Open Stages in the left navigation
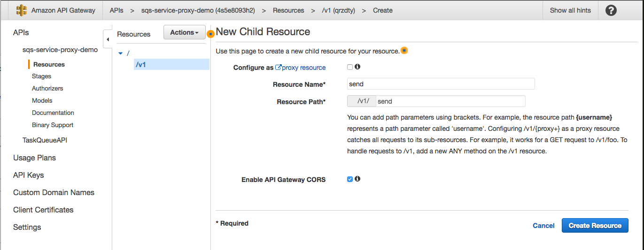This screenshot has height=250, width=644. (41, 76)
